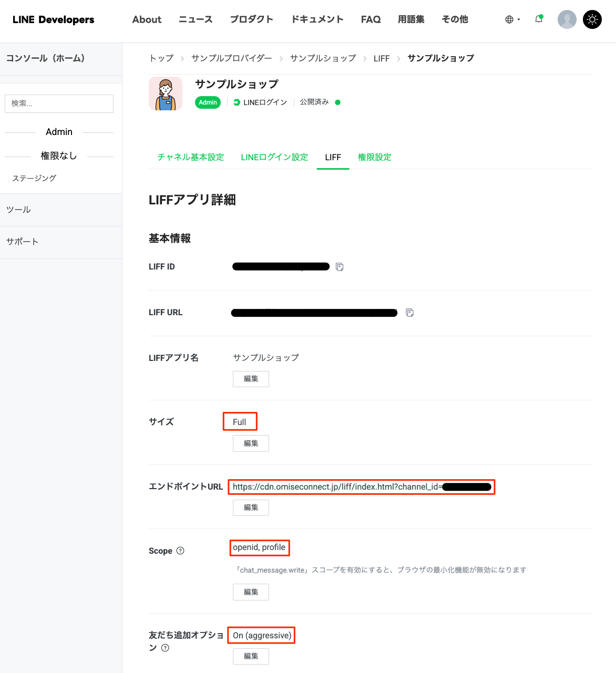Toggle the dark mode sun icon
616x673 pixels.
click(592, 19)
